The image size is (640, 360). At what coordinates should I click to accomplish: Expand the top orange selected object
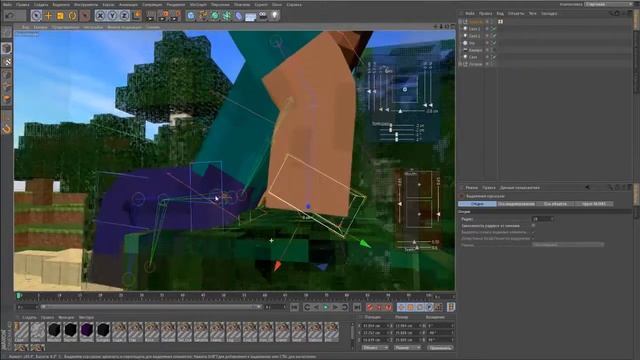pyautogui.click(x=460, y=22)
